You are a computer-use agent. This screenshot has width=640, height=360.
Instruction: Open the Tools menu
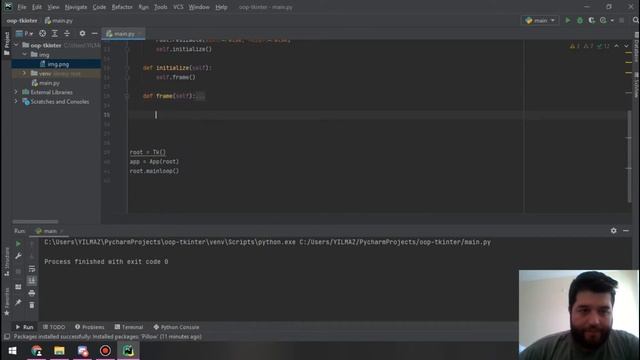click(x=160, y=7)
